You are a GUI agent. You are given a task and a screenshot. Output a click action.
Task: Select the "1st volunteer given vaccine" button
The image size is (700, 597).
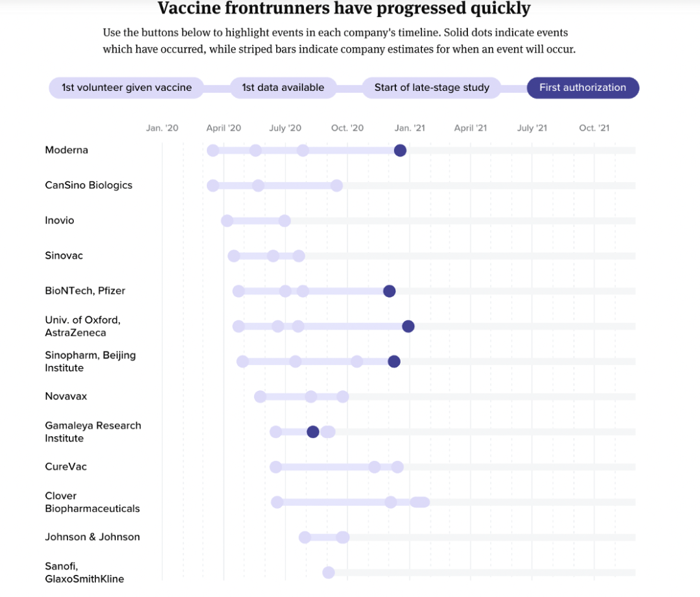click(x=126, y=88)
